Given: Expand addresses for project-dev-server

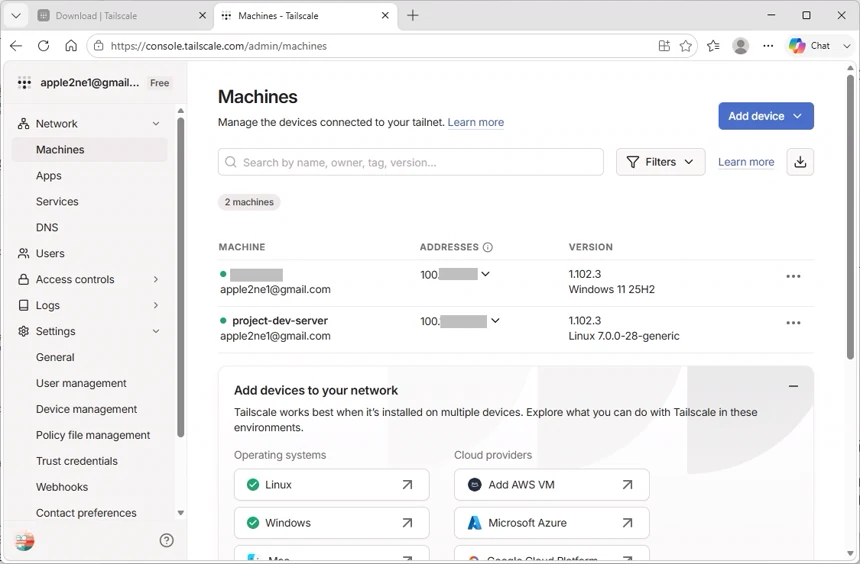Looking at the screenshot, I should click(x=495, y=320).
